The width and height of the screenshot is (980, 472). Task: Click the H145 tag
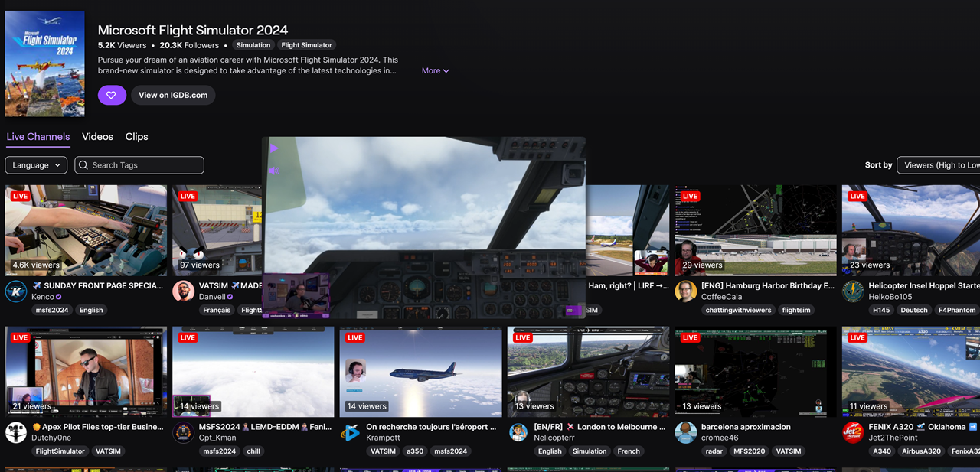(x=882, y=310)
